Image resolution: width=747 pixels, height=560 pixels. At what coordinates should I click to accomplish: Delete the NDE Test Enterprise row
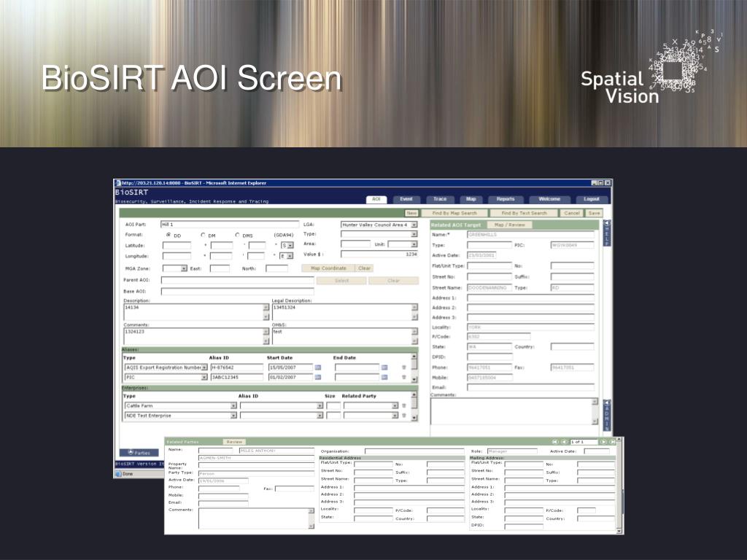pos(404,416)
